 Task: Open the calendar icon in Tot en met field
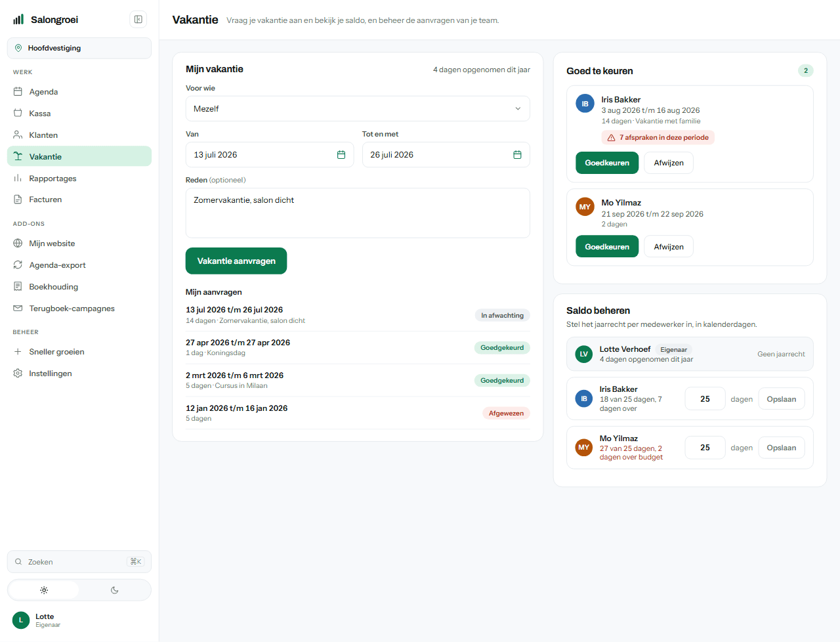pos(517,155)
